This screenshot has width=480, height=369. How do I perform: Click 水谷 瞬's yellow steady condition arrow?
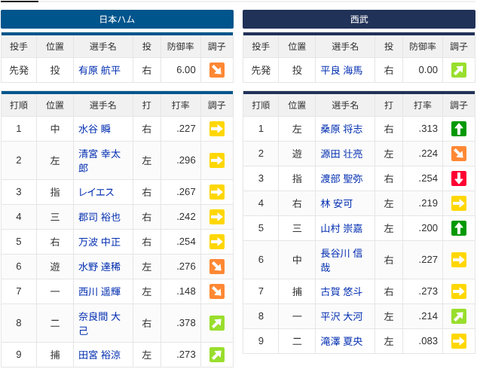[217, 129]
